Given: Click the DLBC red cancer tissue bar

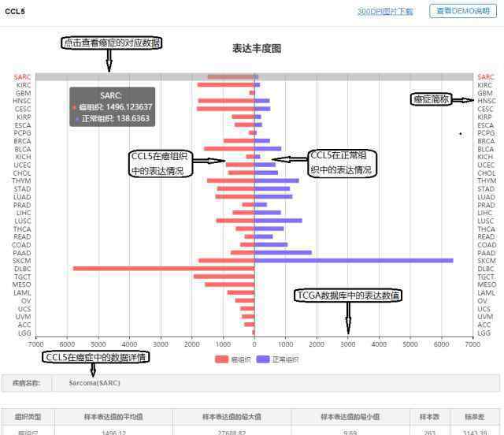Looking at the screenshot, I should pyautogui.click(x=164, y=269).
